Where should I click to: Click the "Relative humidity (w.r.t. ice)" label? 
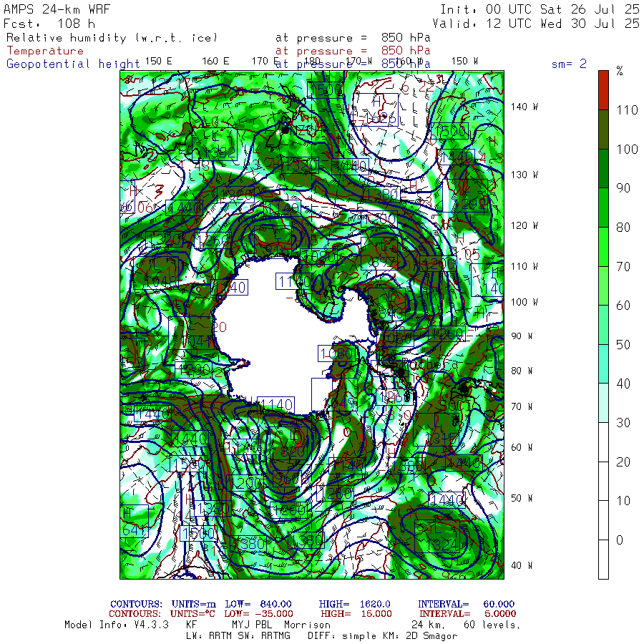coord(112,38)
